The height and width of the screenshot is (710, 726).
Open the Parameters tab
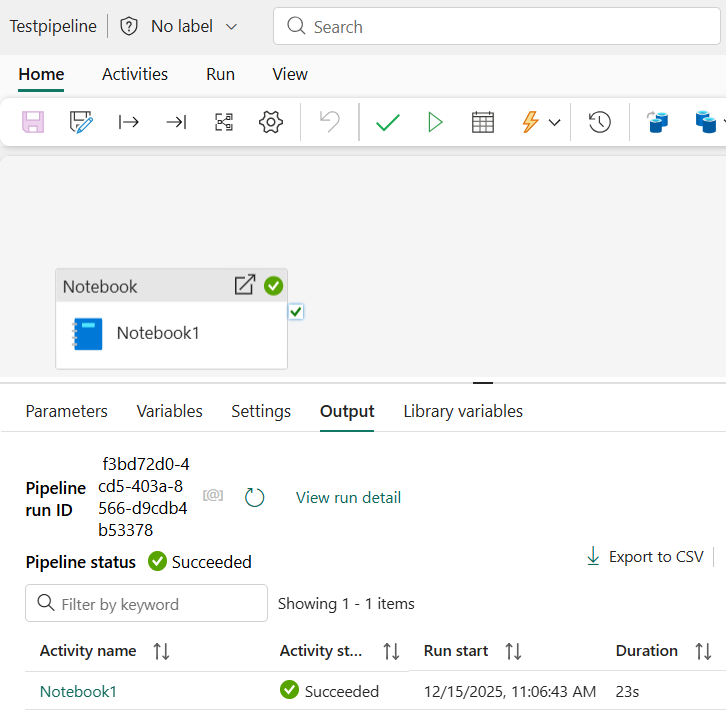coord(66,411)
